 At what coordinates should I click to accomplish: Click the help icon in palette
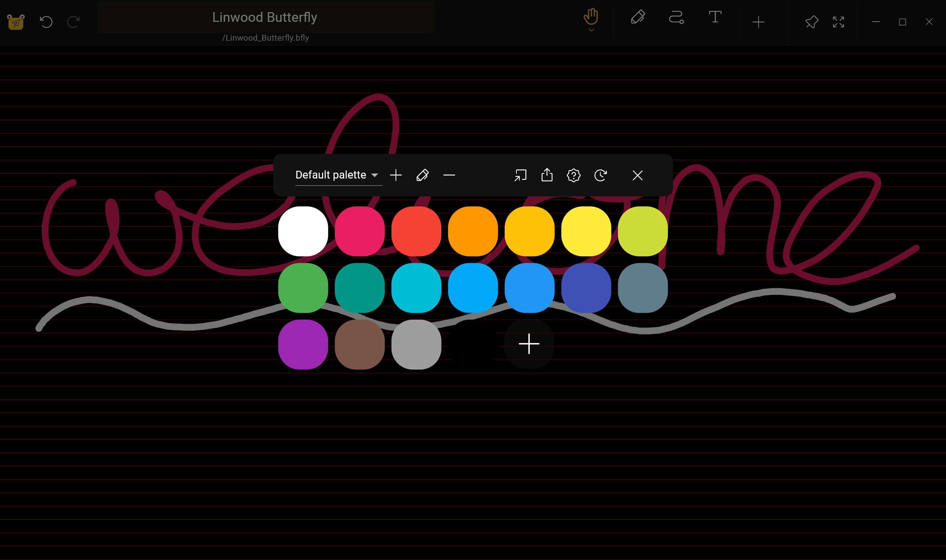[x=573, y=175]
